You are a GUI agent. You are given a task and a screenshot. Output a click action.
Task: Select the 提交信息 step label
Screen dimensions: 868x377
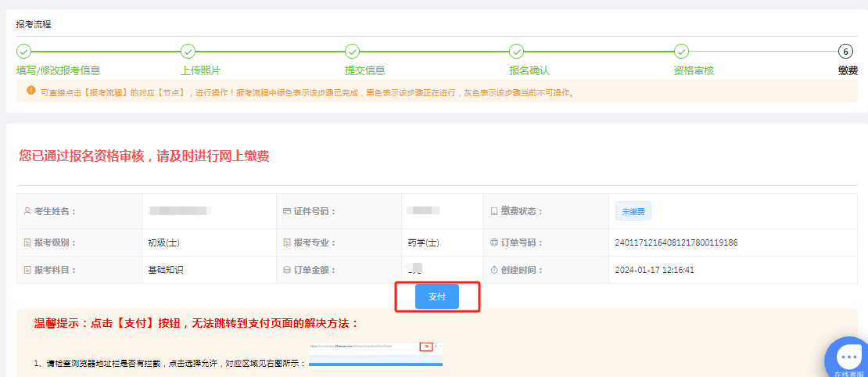pyautogui.click(x=364, y=70)
